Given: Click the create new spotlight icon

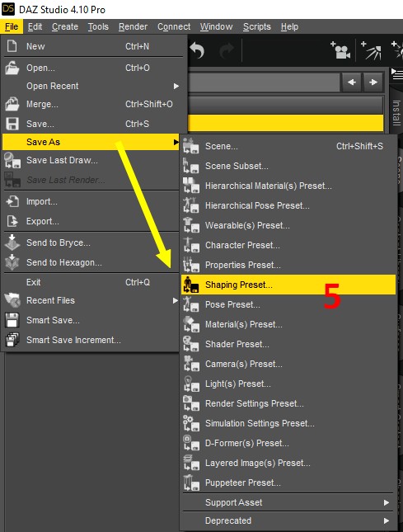Looking at the screenshot, I should (371, 50).
